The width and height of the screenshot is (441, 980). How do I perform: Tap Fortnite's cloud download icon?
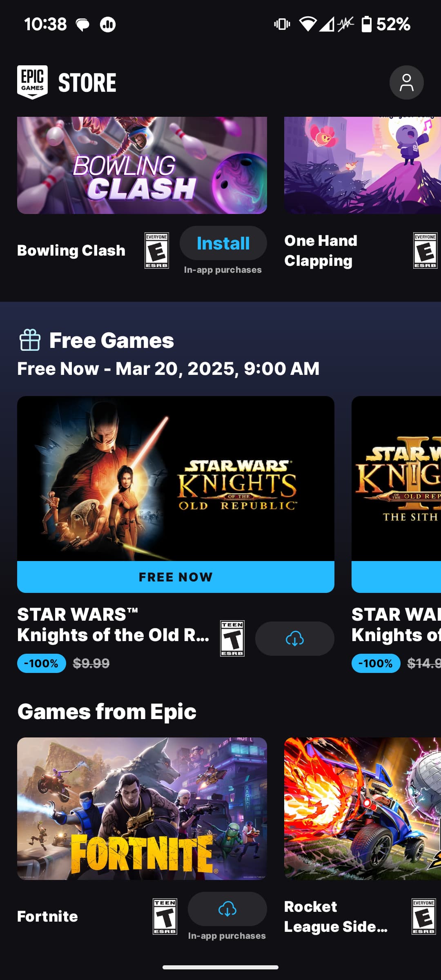[x=227, y=909]
